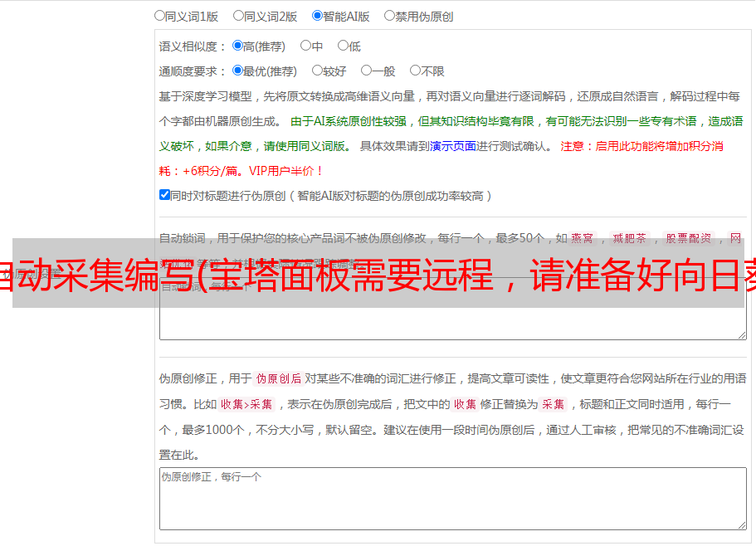The image size is (756, 546).
Task: Set 语义相似度 to 中
Action: coord(305,46)
